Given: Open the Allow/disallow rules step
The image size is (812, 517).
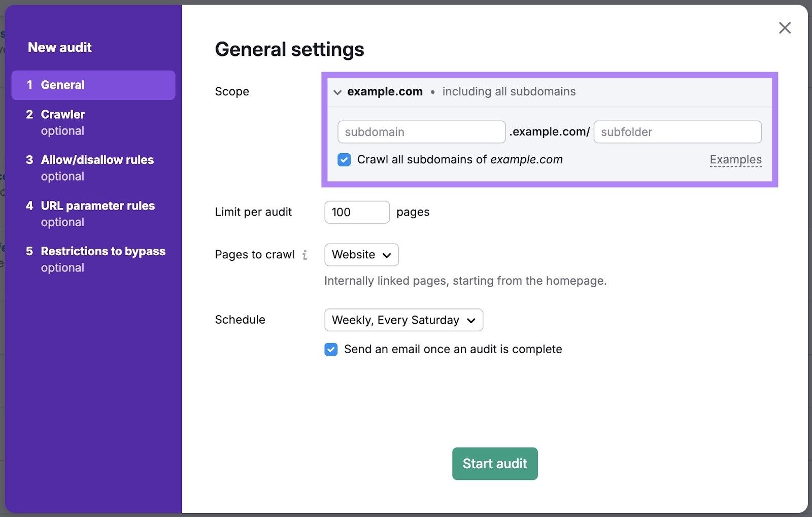Looking at the screenshot, I should coord(97,160).
